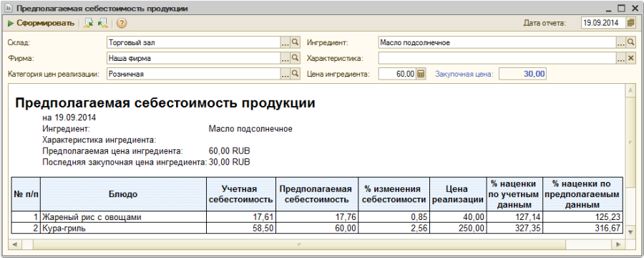The image size is (644, 258).
Task: Click the Дата отчета date field
Action: click(603, 23)
